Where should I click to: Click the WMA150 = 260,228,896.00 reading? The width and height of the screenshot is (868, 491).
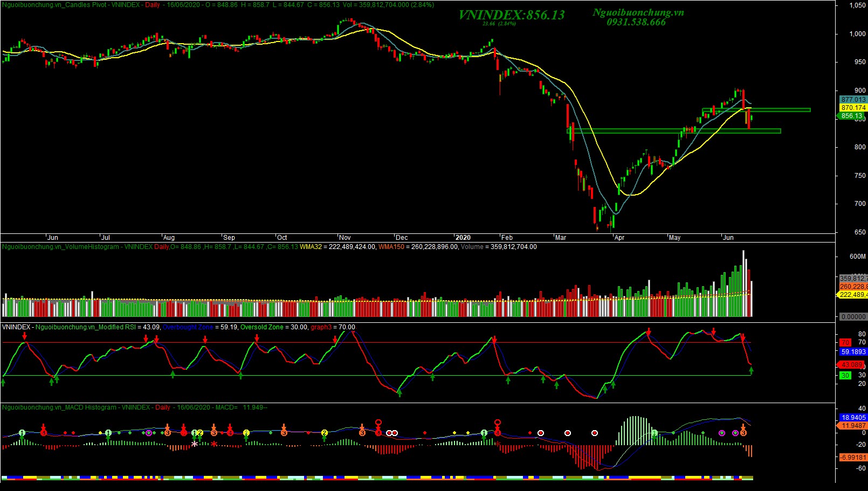[418, 247]
